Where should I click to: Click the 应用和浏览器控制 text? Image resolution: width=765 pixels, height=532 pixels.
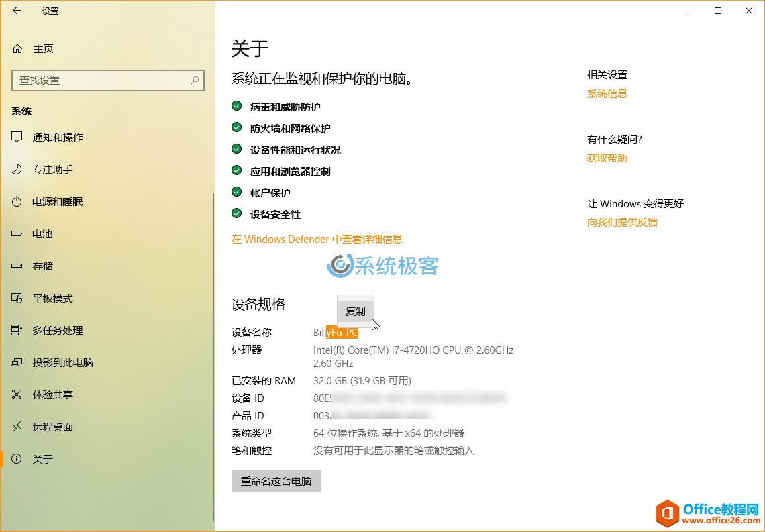coord(291,171)
